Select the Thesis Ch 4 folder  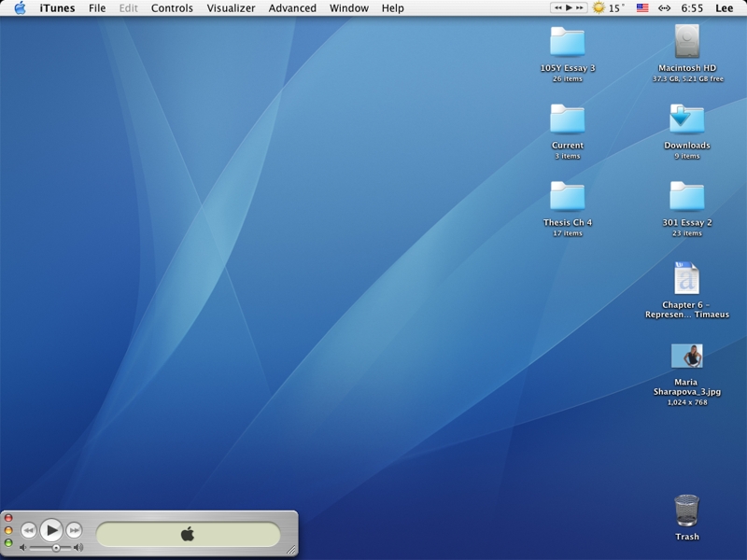pos(567,196)
